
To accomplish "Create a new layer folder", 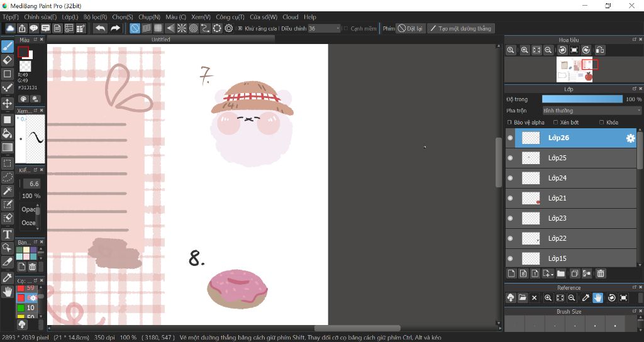I will [x=561, y=273].
